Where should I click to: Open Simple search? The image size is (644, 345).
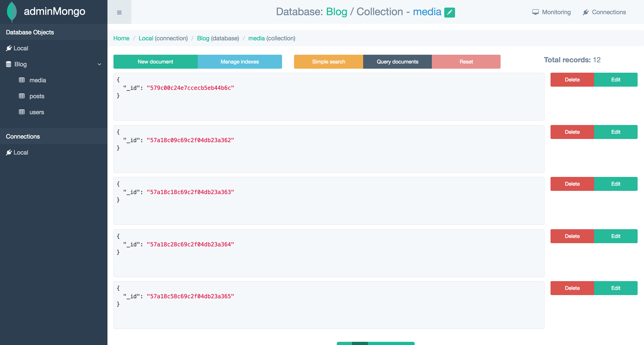pos(329,62)
